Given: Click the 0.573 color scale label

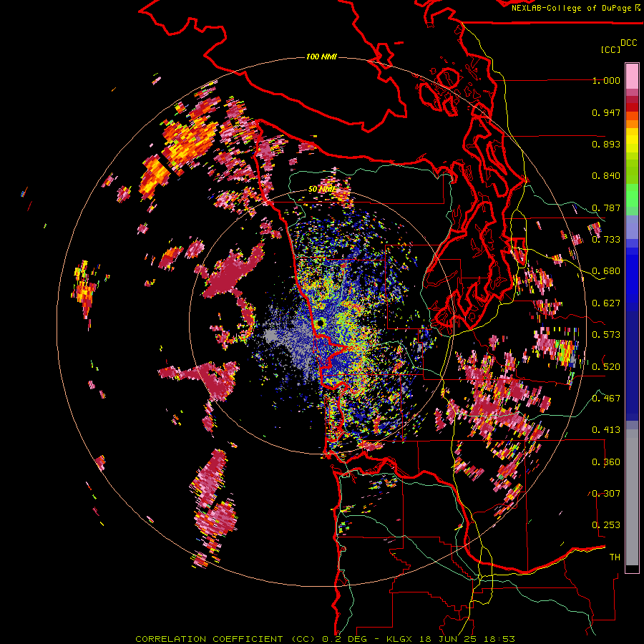Looking at the screenshot, I should tap(606, 335).
